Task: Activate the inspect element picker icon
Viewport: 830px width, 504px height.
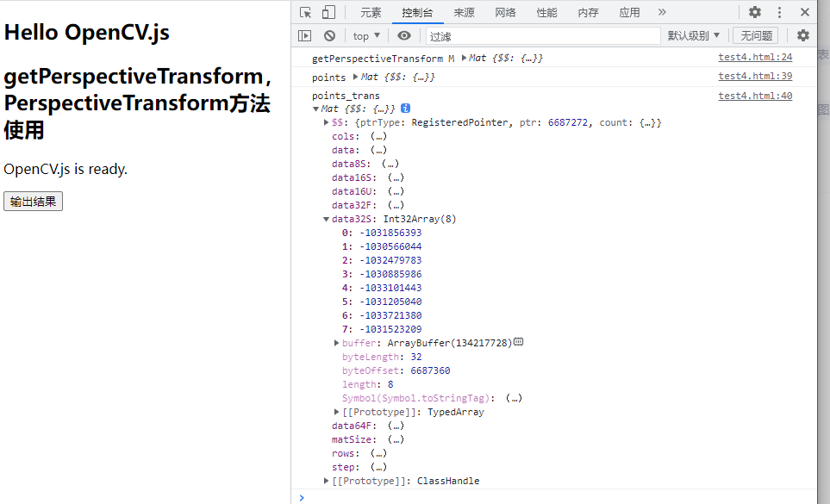Action: point(305,12)
